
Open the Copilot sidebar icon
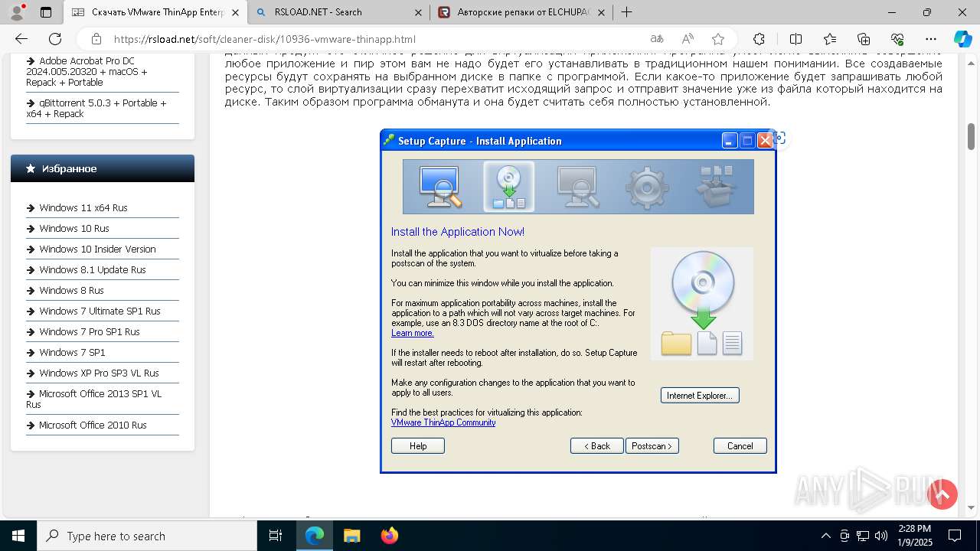pyautogui.click(x=962, y=39)
